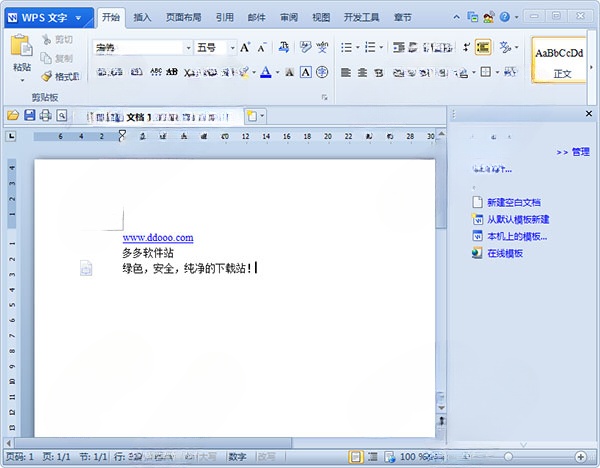Click the print icon
The image size is (600, 468).
(46, 115)
